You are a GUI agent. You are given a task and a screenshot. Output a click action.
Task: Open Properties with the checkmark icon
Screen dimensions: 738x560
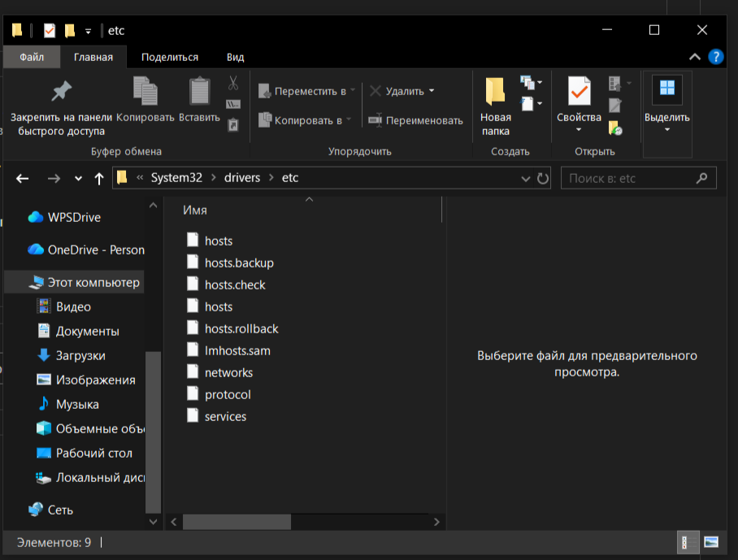tap(579, 91)
